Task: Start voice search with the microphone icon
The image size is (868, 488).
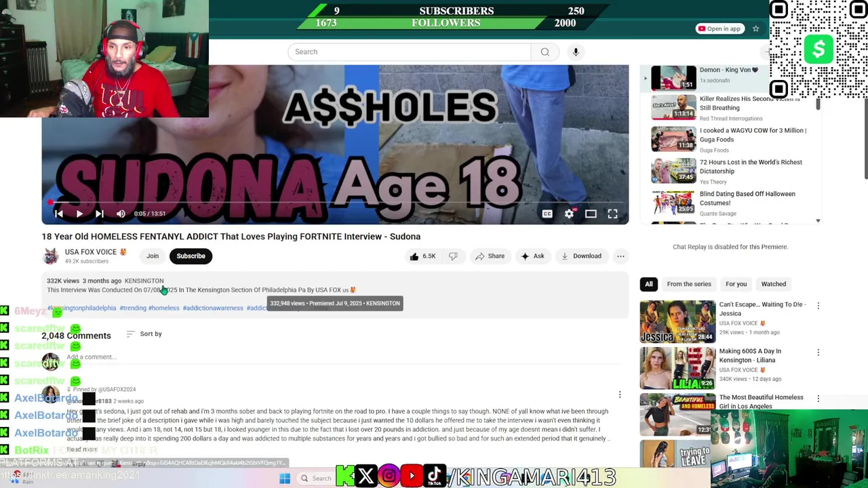Action: click(576, 52)
